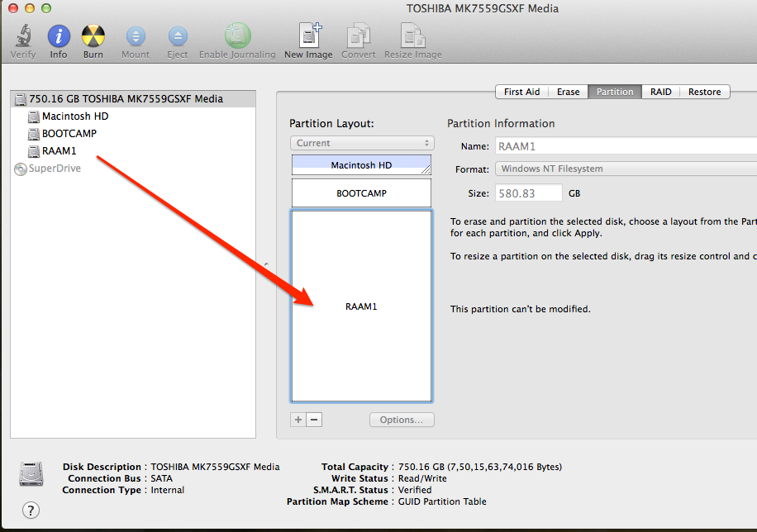Click the RAAM1 label in sidebar
This screenshot has height=532, width=757.
(x=60, y=151)
